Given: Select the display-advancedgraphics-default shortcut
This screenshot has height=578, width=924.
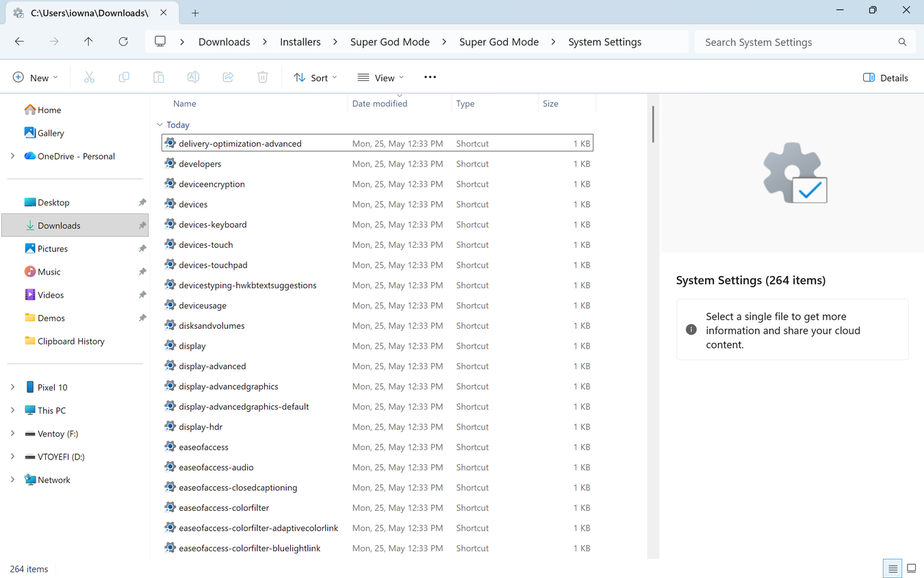Looking at the screenshot, I should pyautogui.click(x=377, y=406).
